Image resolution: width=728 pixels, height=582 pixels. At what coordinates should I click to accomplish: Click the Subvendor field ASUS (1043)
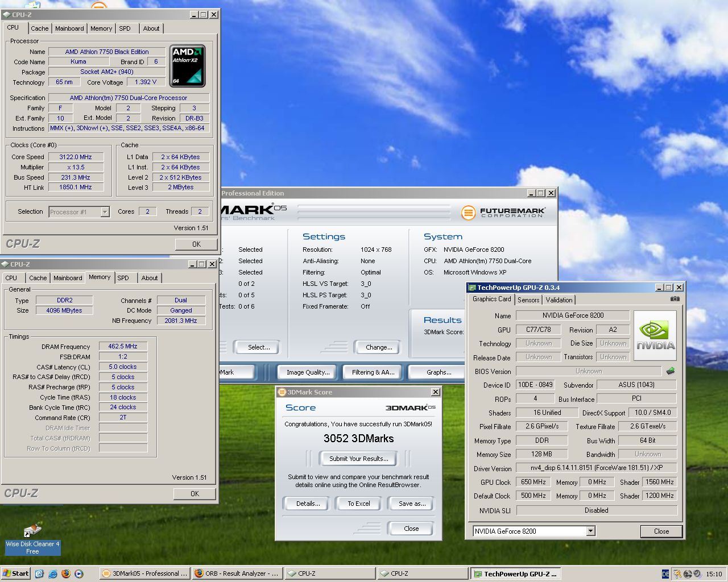coord(636,385)
